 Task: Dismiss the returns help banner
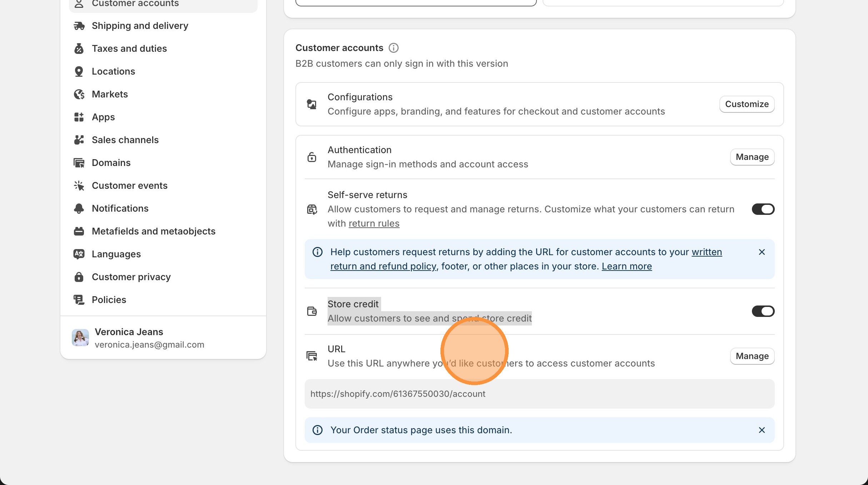tap(762, 252)
